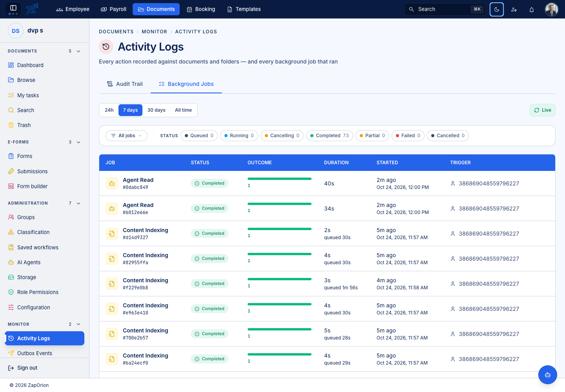Filter jobs by Cancelled status

coord(448,136)
